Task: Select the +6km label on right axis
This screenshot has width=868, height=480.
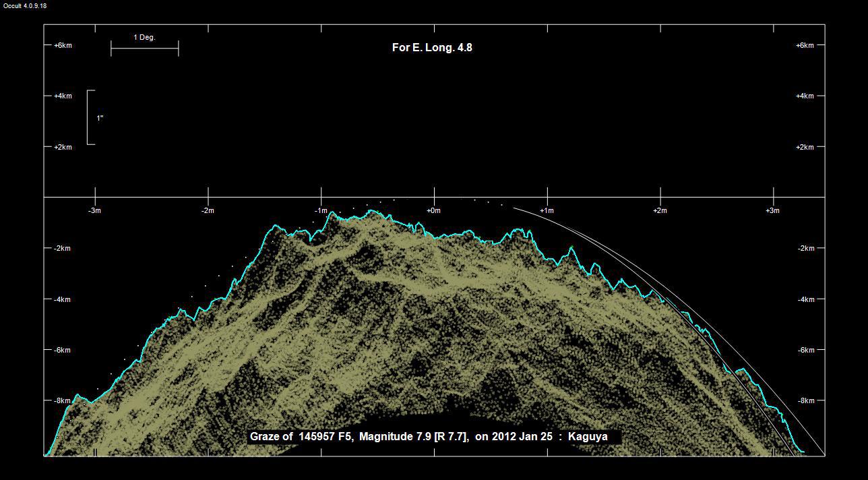Action: coord(805,45)
